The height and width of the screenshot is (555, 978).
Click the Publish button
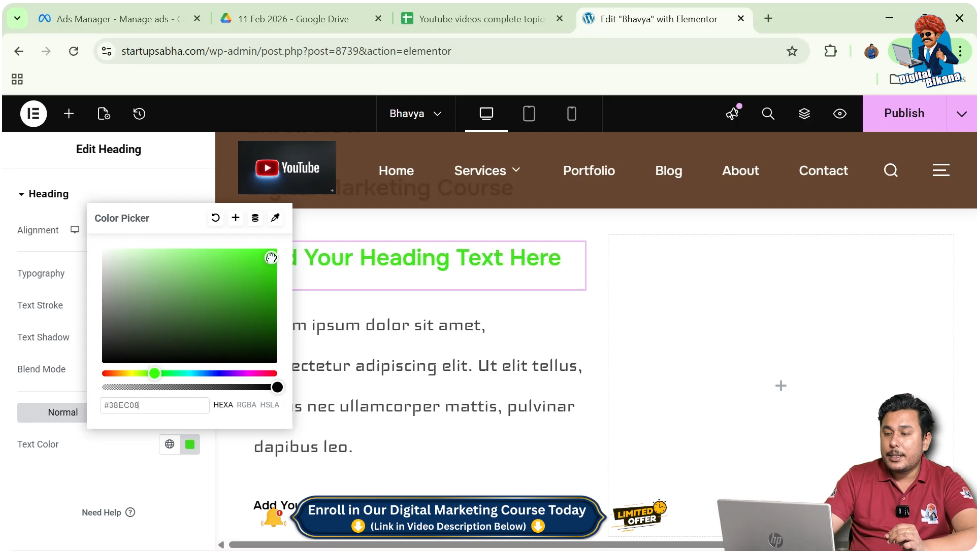coord(904,113)
